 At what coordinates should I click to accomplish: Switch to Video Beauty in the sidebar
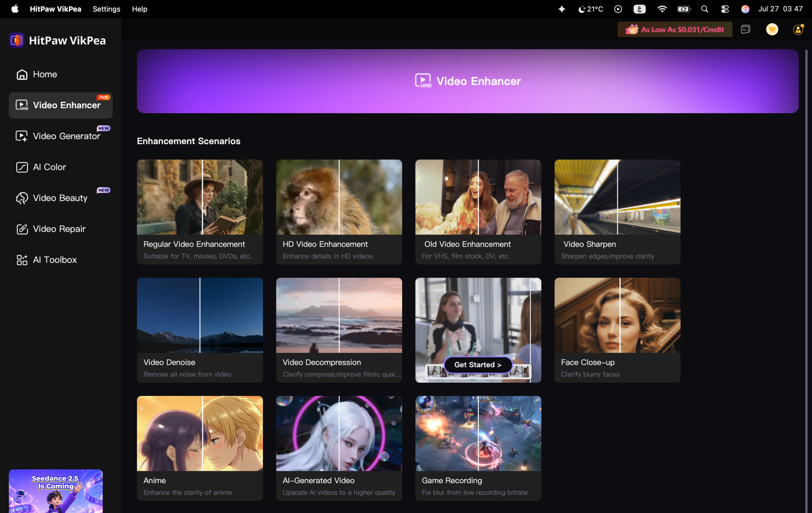pos(61,198)
